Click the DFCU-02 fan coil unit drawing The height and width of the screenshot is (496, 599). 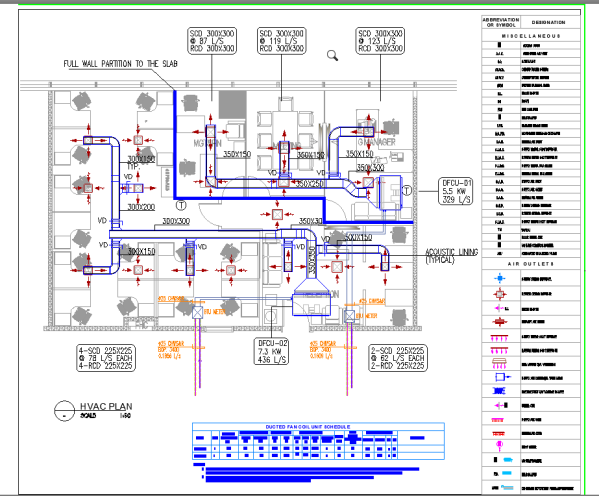[311, 305]
